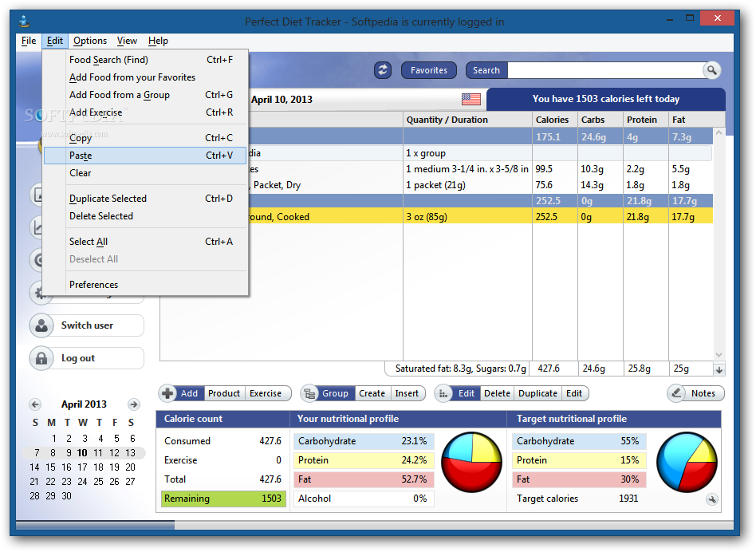Click the plus Add icon
The height and width of the screenshot is (552, 756).
coord(167,393)
